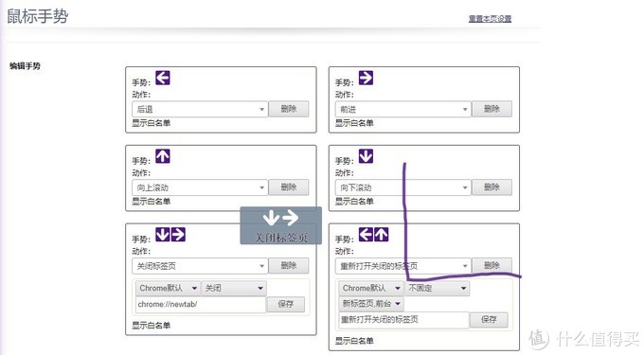The height and width of the screenshot is (355, 644).
Task: Click the down arrow gesture icon
Action: 366,156
